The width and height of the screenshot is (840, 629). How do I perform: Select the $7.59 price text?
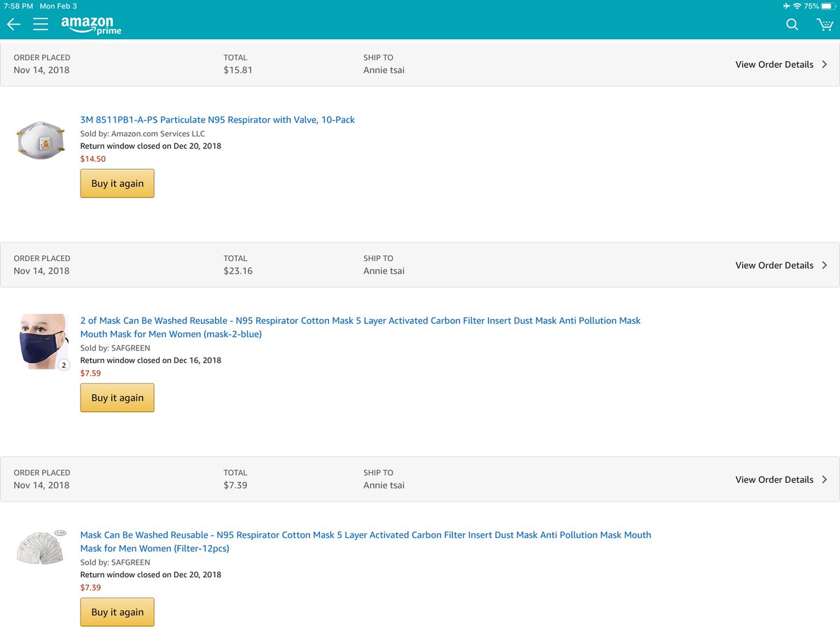[x=91, y=373]
